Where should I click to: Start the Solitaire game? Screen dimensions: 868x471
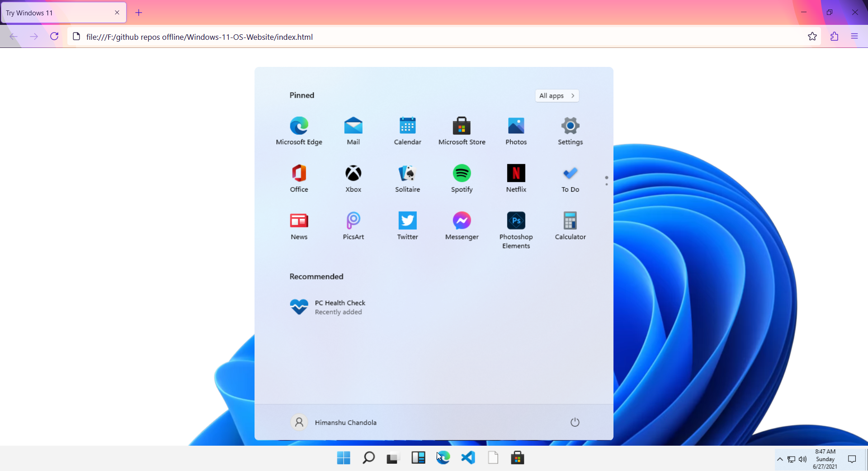click(x=407, y=178)
